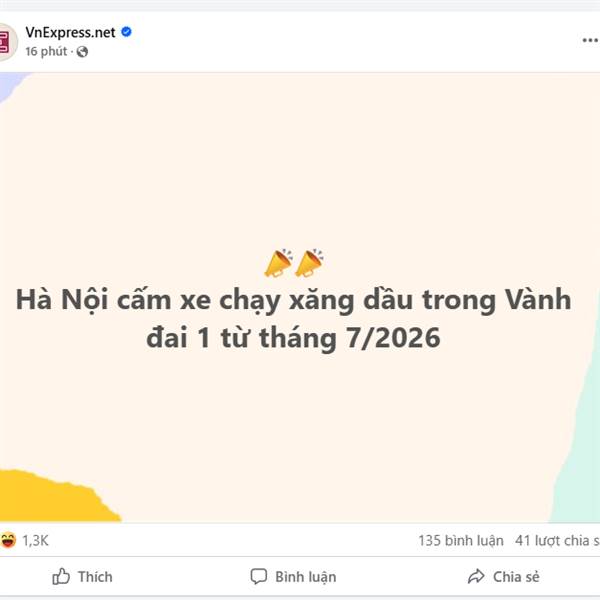Open the three-dot post options menu
Screen dimensions: 600x600
point(590,40)
